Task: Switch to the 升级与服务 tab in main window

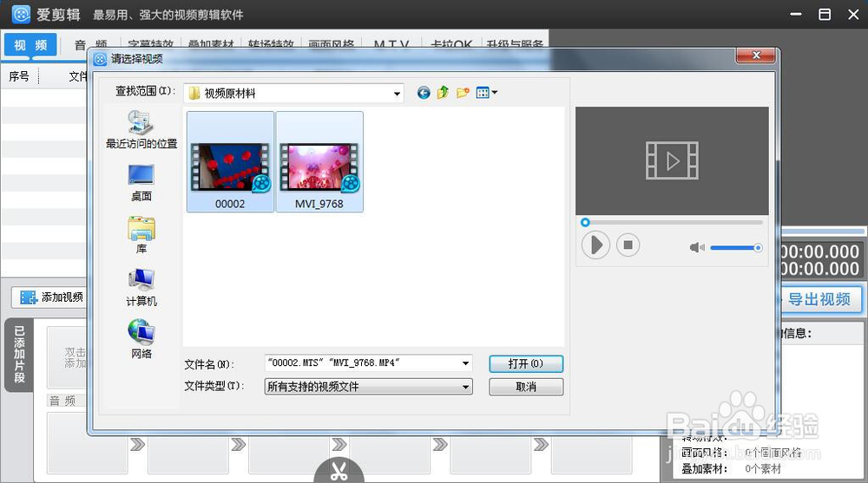Action: [x=514, y=44]
